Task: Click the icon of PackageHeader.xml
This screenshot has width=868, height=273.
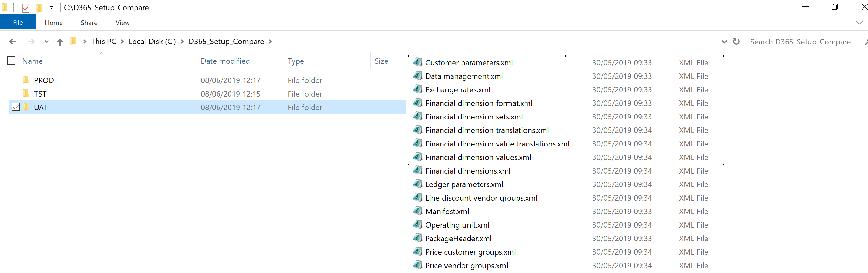Action: coord(417,238)
